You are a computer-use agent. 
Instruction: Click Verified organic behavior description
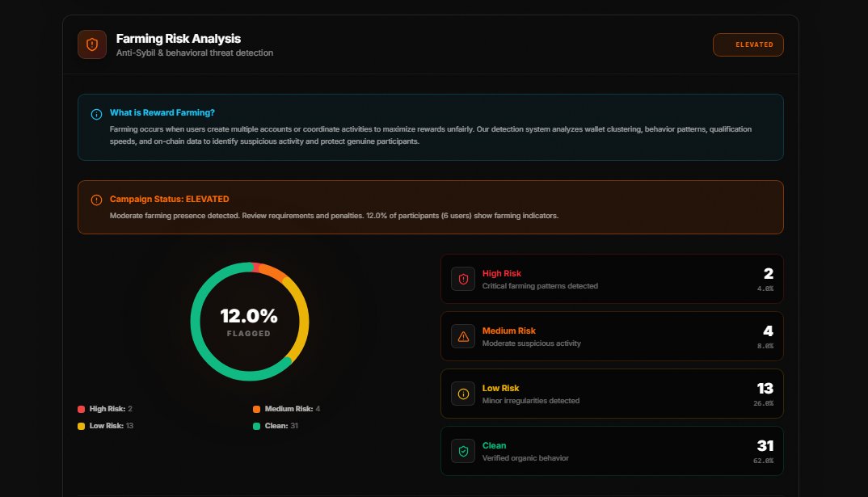(x=525, y=457)
